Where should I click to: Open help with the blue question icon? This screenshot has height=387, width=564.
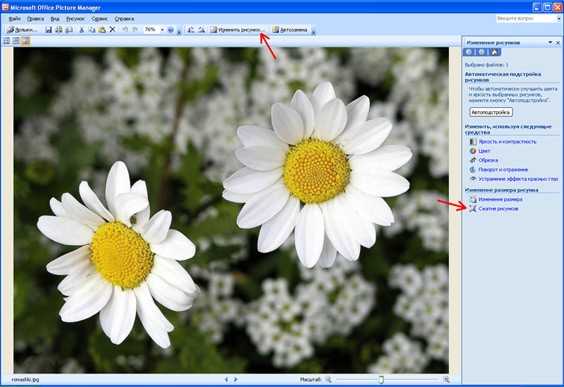pyautogui.click(x=171, y=30)
